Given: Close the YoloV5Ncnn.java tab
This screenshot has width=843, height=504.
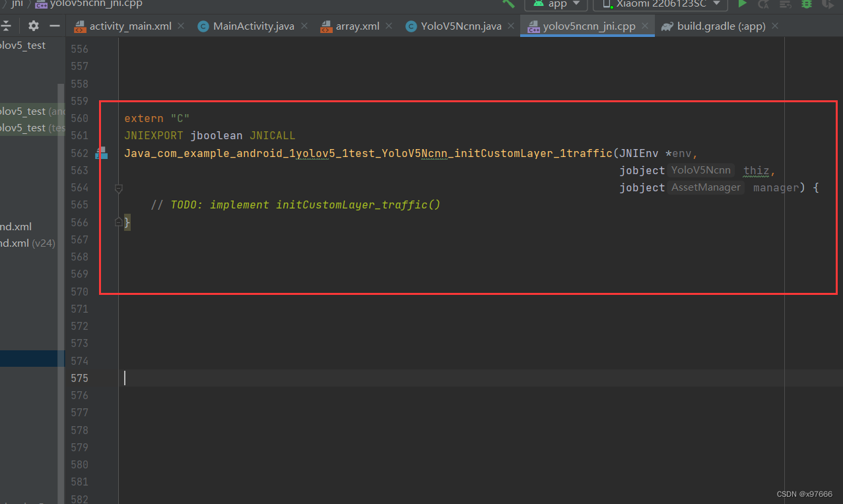Looking at the screenshot, I should [511, 26].
